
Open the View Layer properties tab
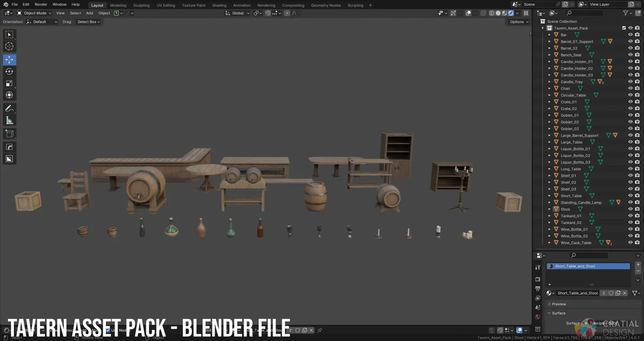click(538, 298)
